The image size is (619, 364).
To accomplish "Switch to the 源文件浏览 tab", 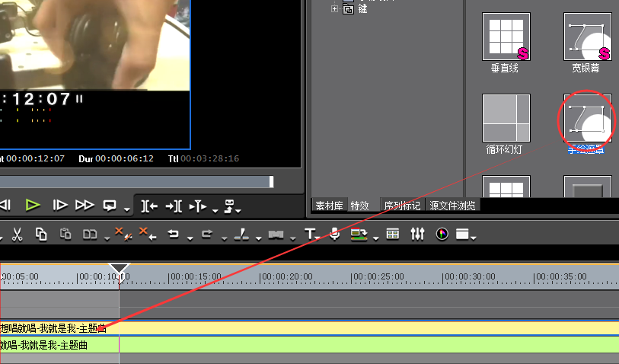I will point(452,206).
